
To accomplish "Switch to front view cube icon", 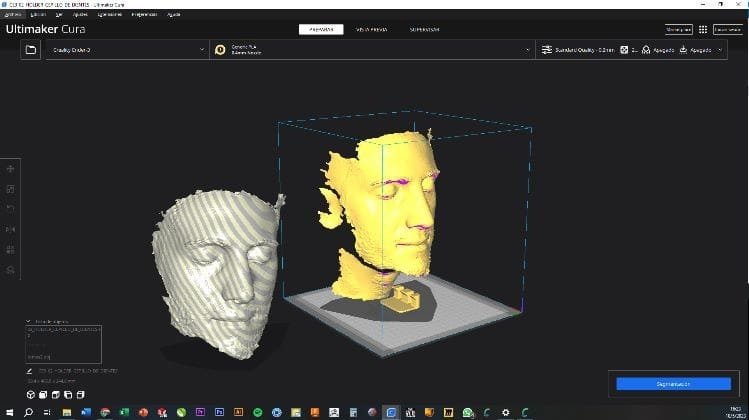I will (43, 395).
